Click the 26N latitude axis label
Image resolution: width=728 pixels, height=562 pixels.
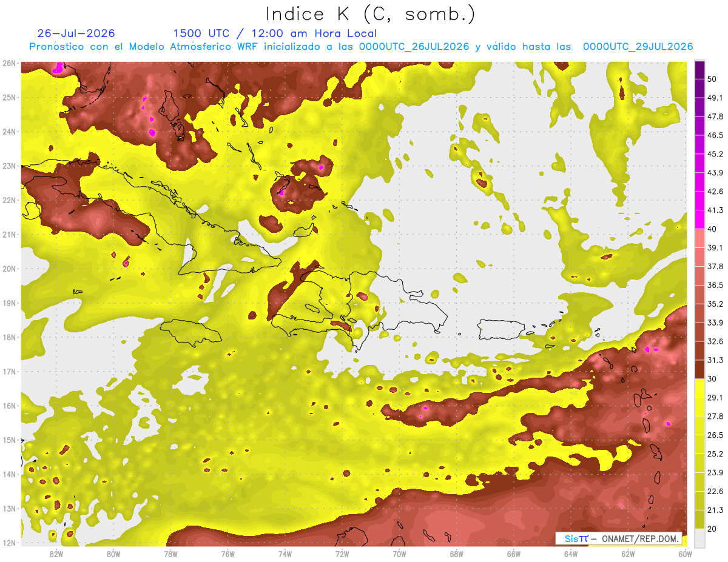point(9,63)
